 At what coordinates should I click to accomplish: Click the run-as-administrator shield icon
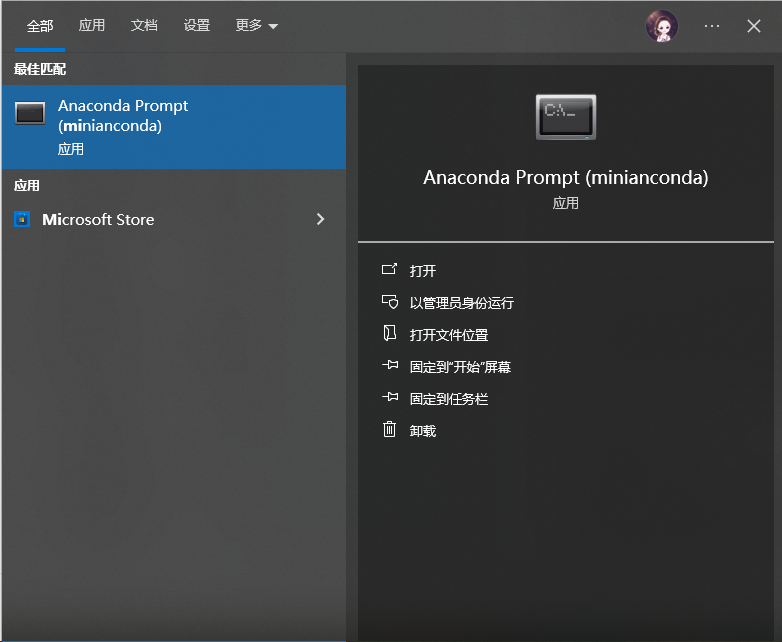coord(390,302)
